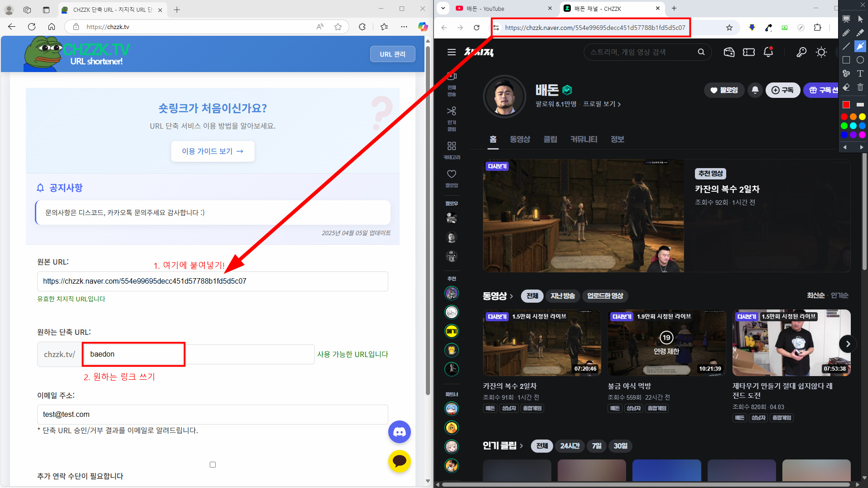
Task: Click the whiteboard screen icon in palette
Action: point(846,19)
